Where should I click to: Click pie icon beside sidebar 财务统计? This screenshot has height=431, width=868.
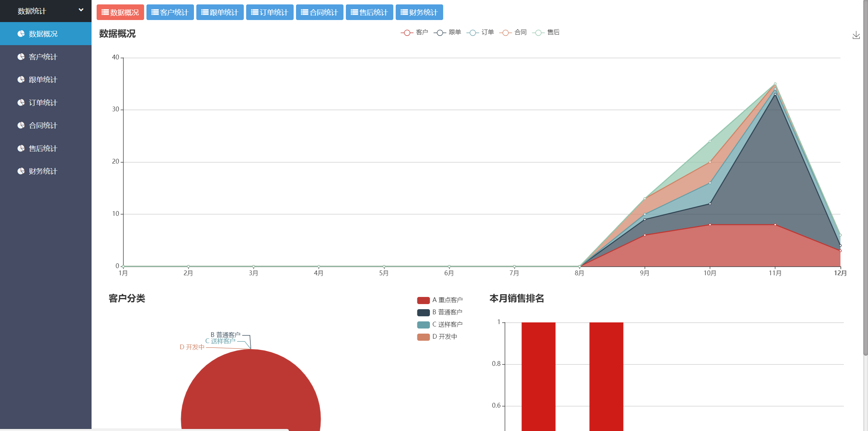pos(21,171)
